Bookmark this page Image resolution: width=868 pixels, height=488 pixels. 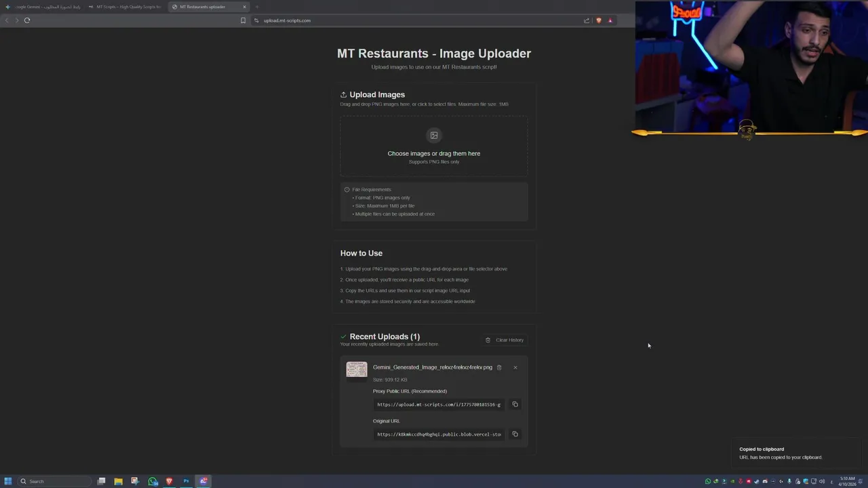243,20
